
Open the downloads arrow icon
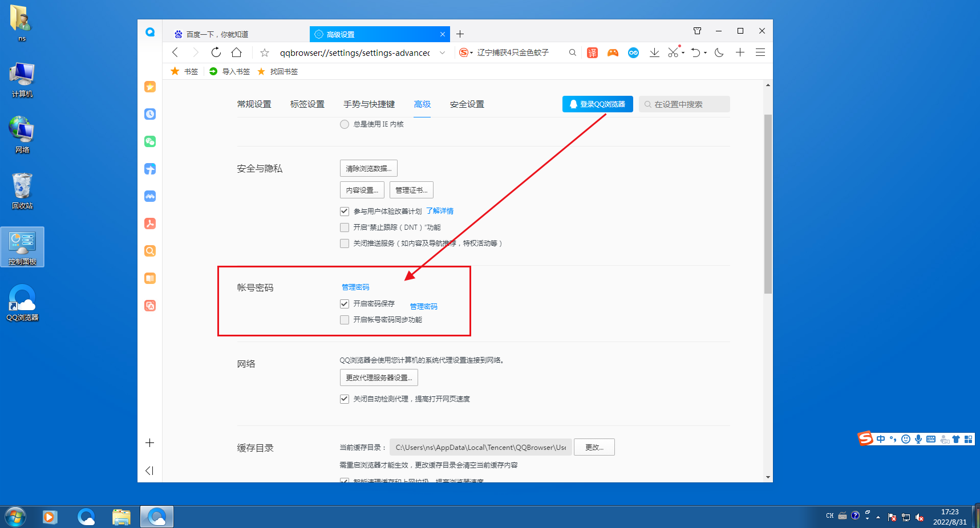click(x=654, y=52)
